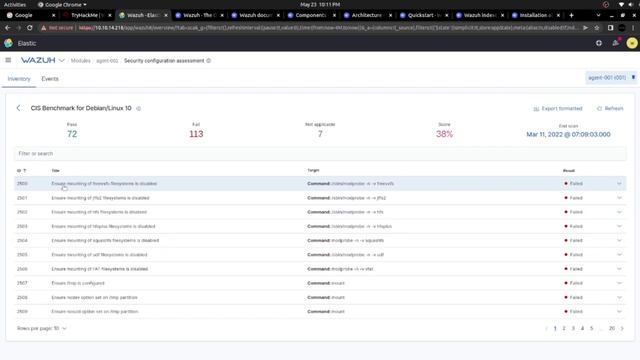Screen dimensions: 640x360
Task: Open Rows per page dropdown
Action: point(42,328)
